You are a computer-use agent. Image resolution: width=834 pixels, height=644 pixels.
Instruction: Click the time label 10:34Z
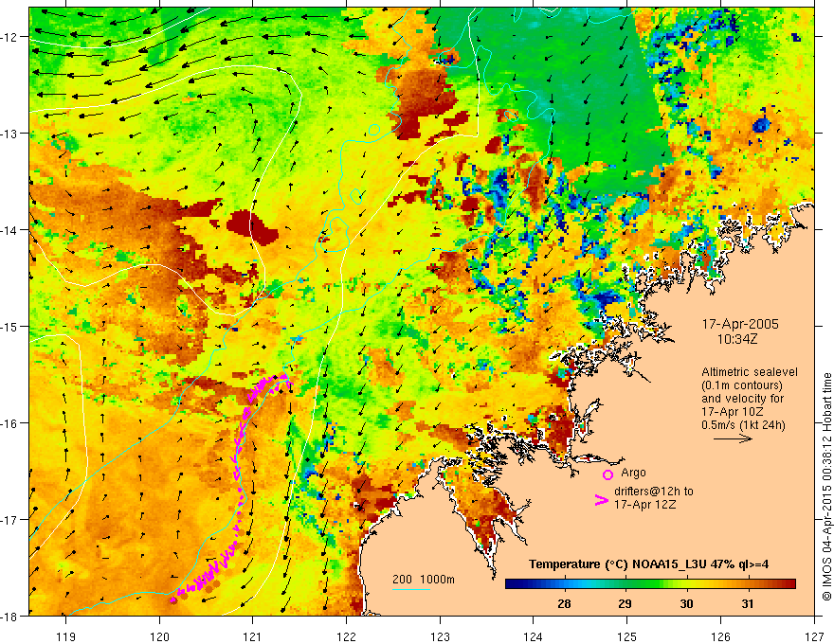(x=736, y=339)
